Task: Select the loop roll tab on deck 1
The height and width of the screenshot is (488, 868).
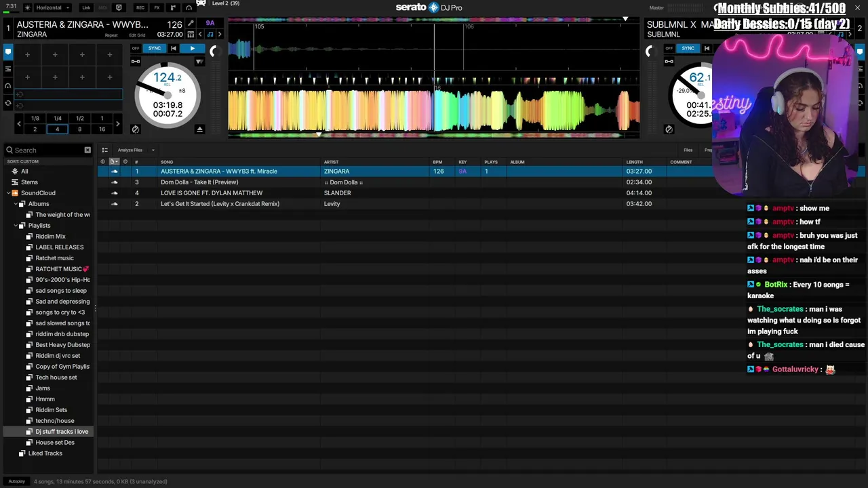Action: point(8,103)
